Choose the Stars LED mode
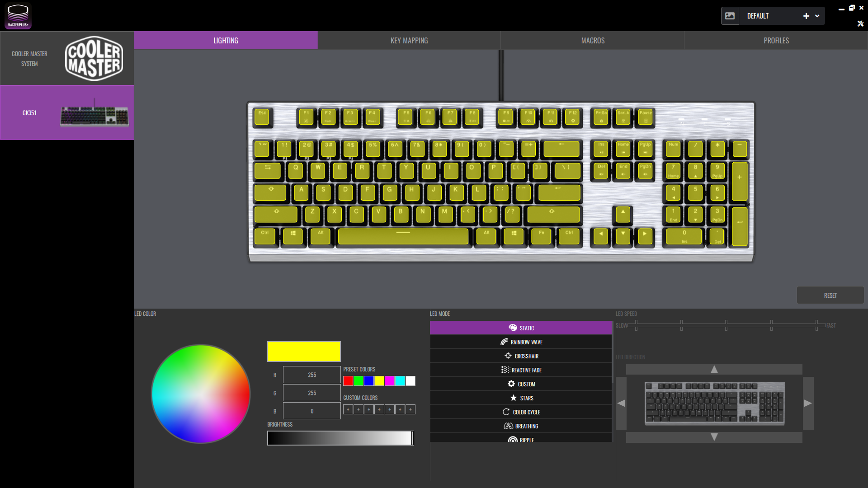Screen dimensions: 868x488 point(521,398)
